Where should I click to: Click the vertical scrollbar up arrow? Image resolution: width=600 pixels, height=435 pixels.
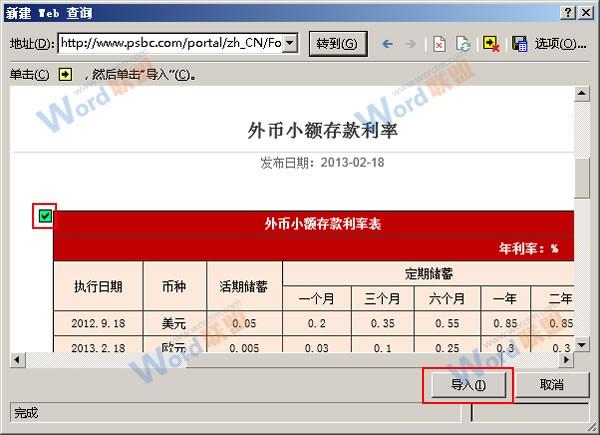582,93
